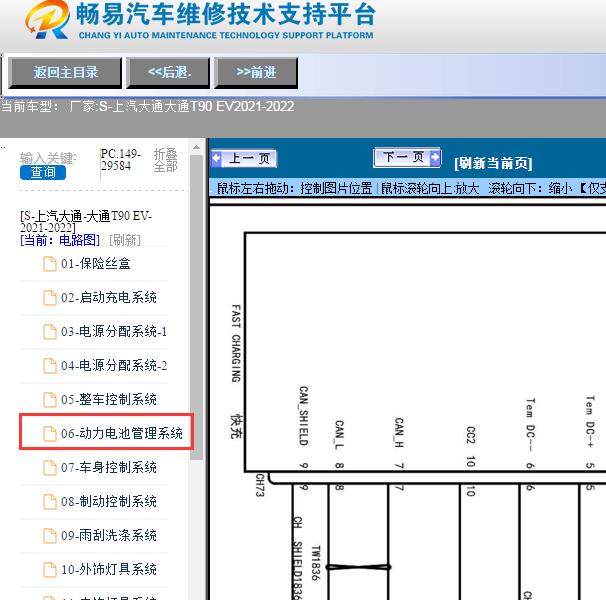Click right arrow icon on 下一页
The width and height of the screenshot is (606, 600).
coord(435,157)
